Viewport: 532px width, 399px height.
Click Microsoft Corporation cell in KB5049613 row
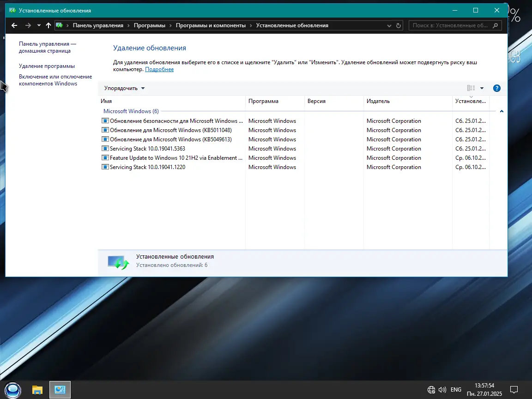(x=393, y=139)
